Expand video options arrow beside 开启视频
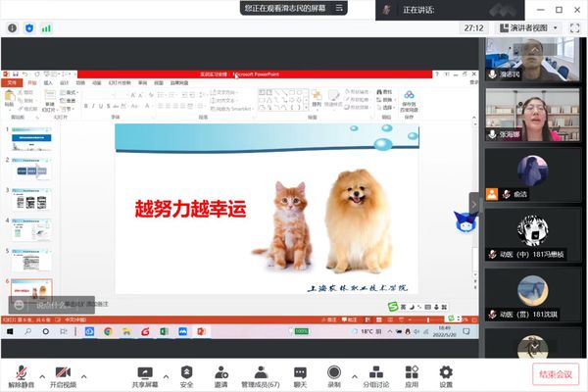Image resolution: width=588 pixels, height=392 pixels. click(x=83, y=375)
